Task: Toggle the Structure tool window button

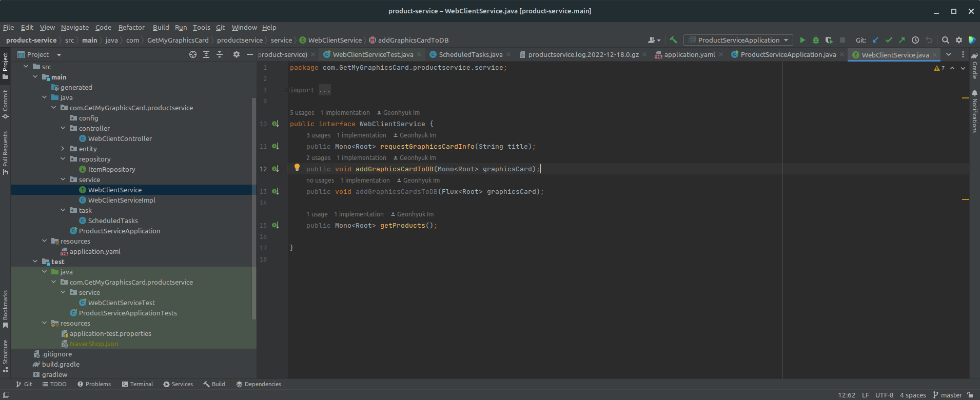Action: tap(5, 355)
